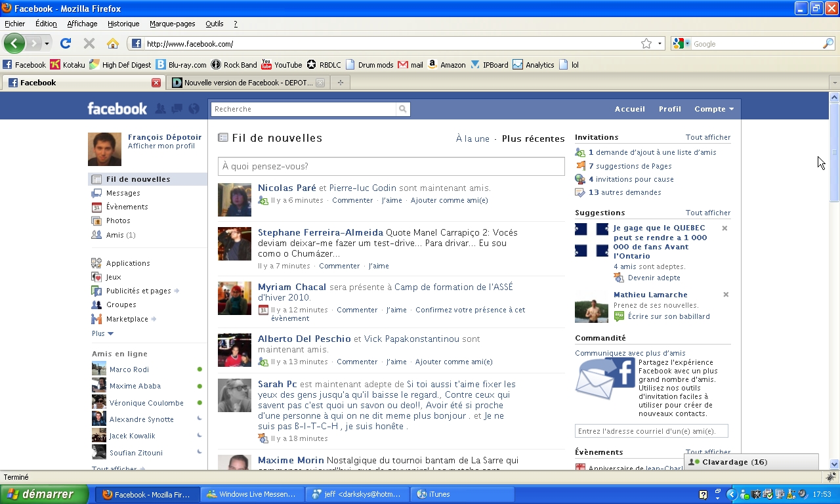Open Applications in the left sidebar
The height and width of the screenshot is (504, 840).
(x=128, y=263)
